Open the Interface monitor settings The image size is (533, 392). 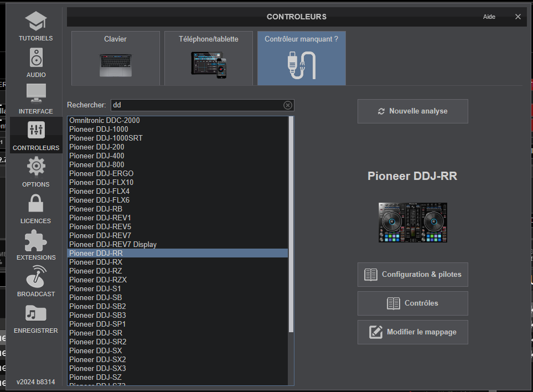(35, 99)
